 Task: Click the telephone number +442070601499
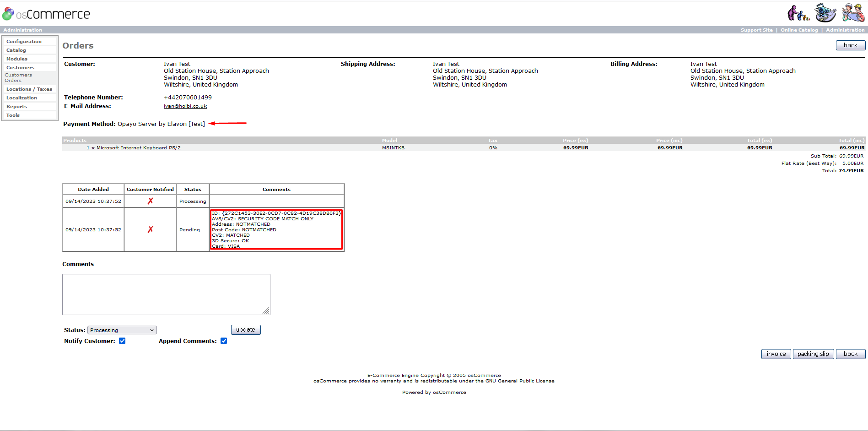188,98
